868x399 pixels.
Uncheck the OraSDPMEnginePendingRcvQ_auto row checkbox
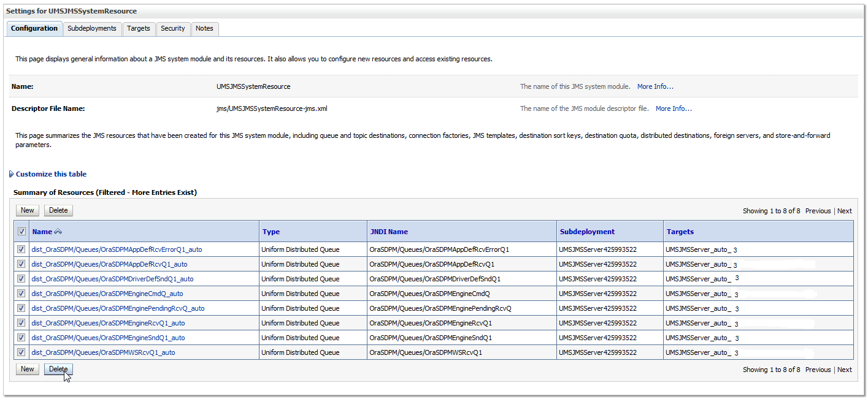21,308
